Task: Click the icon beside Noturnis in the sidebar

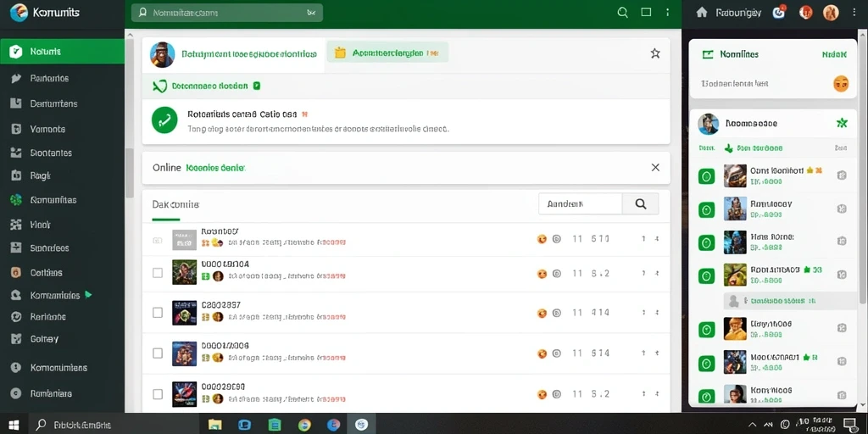Action: click(15, 52)
